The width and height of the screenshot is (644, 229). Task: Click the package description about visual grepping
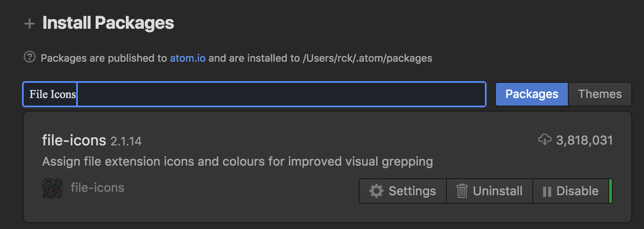pos(237,161)
